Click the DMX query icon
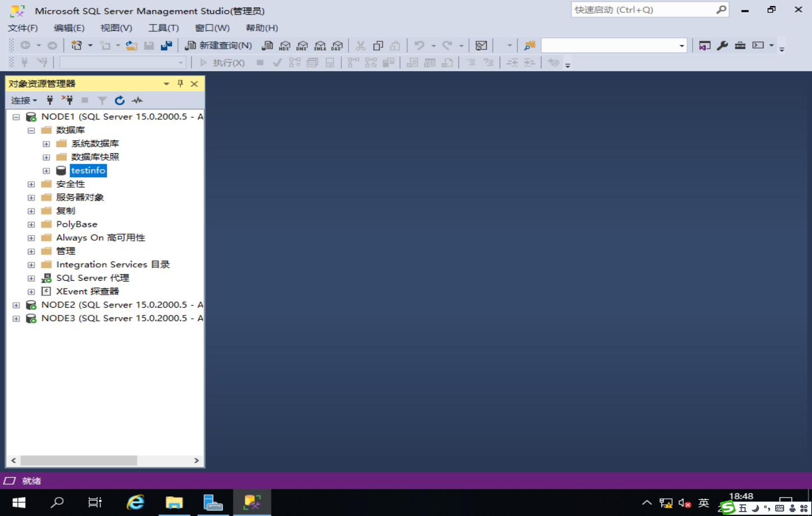This screenshot has width=812, height=516. click(x=302, y=46)
